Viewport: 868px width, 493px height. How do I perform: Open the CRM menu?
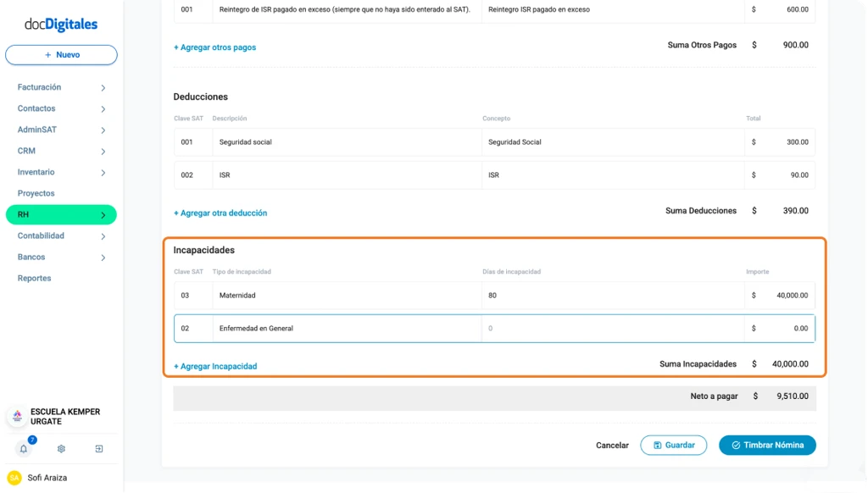tap(26, 151)
